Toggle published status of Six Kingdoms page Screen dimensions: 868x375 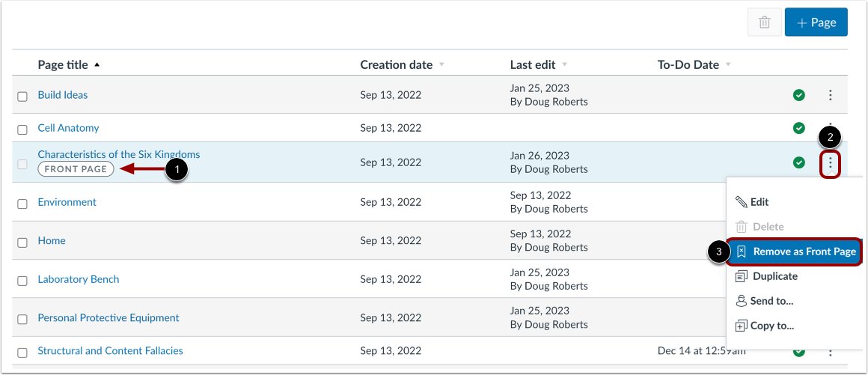799,162
